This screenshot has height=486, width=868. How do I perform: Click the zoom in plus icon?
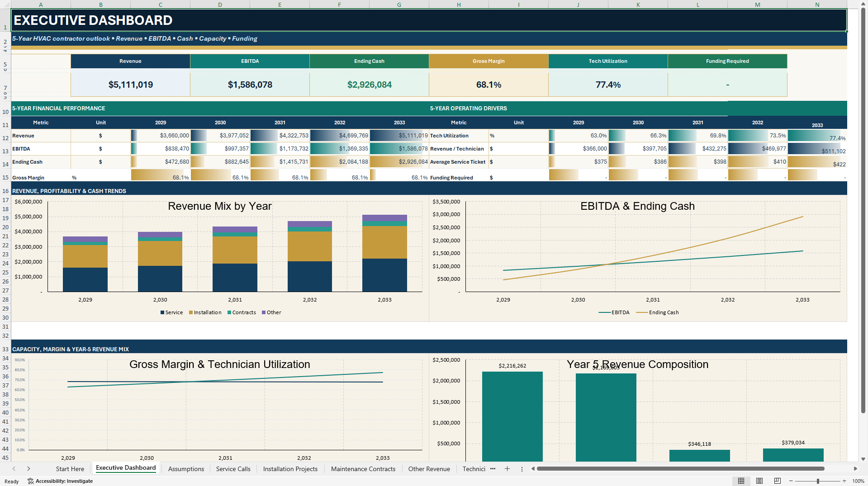(x=844, y=481)
